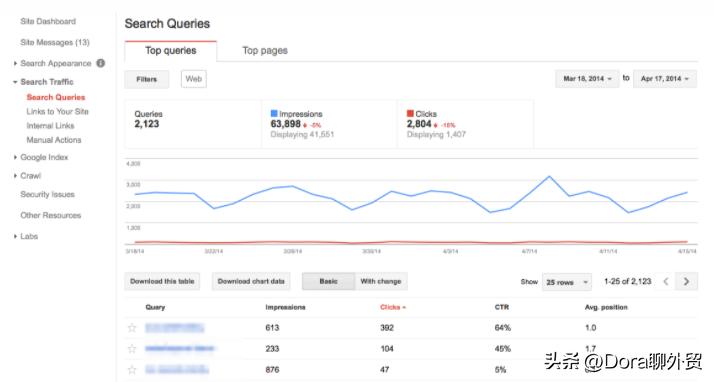
Task: Open Manual Actions page
Action: click(x=54, y=140)
